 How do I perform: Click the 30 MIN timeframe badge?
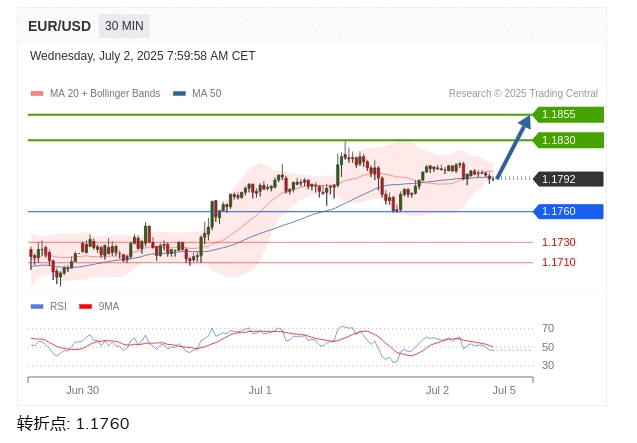124,26
